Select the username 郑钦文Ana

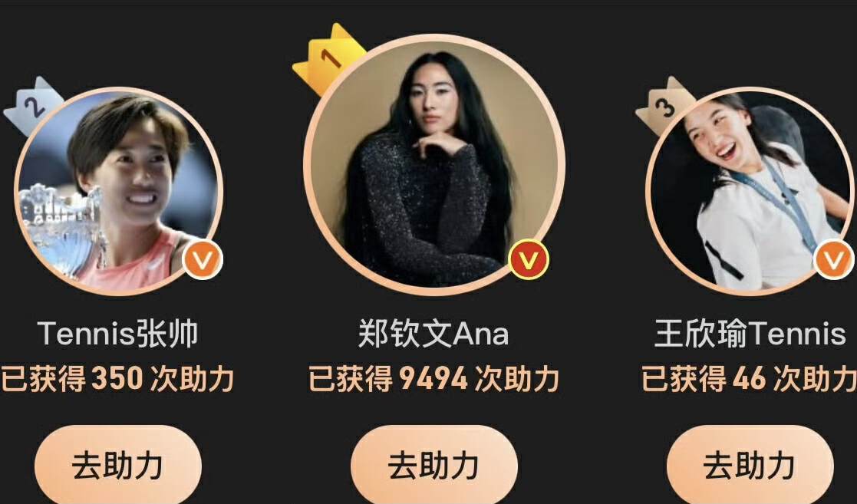pos(433,334)
